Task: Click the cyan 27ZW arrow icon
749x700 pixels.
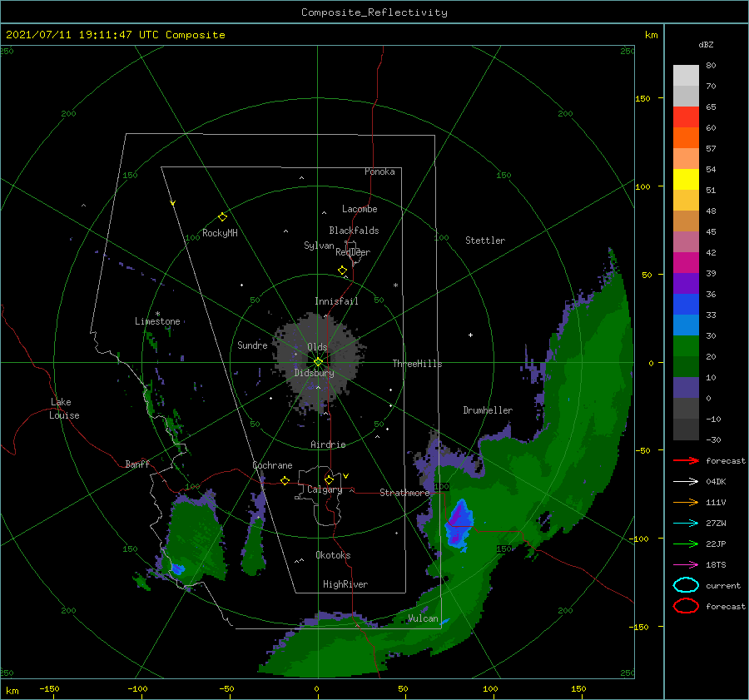Action: (x=686, y=524)
